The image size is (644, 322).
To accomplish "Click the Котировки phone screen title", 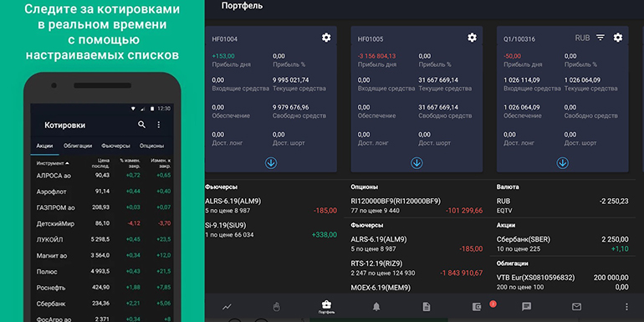I will (x=65, y=125).
